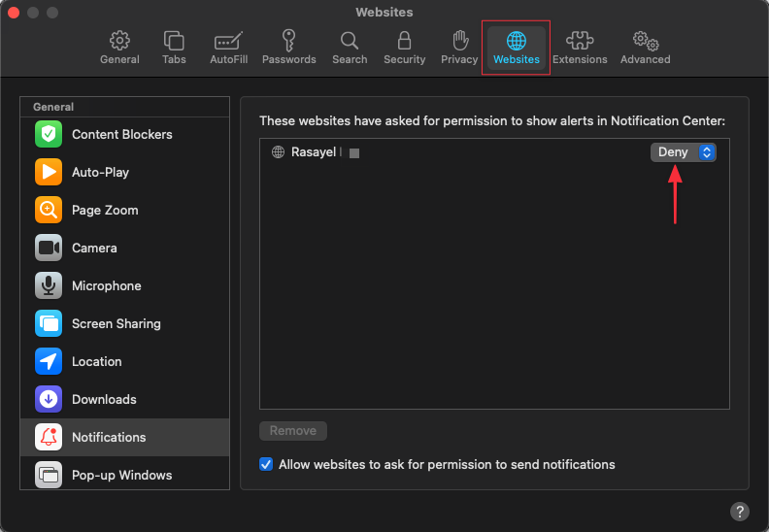Switch to the Tabs preferences pane
Screen dimensions: 769x532
point(174,48)
